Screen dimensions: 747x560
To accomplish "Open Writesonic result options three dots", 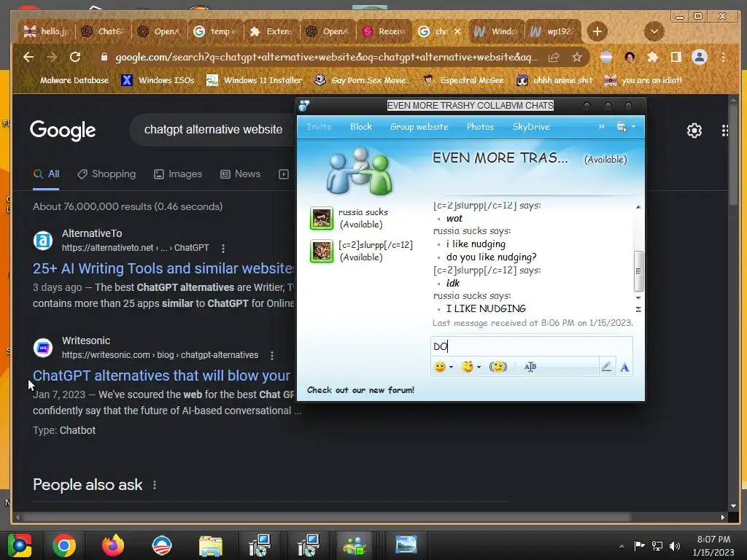I will [x=272, y=355].
